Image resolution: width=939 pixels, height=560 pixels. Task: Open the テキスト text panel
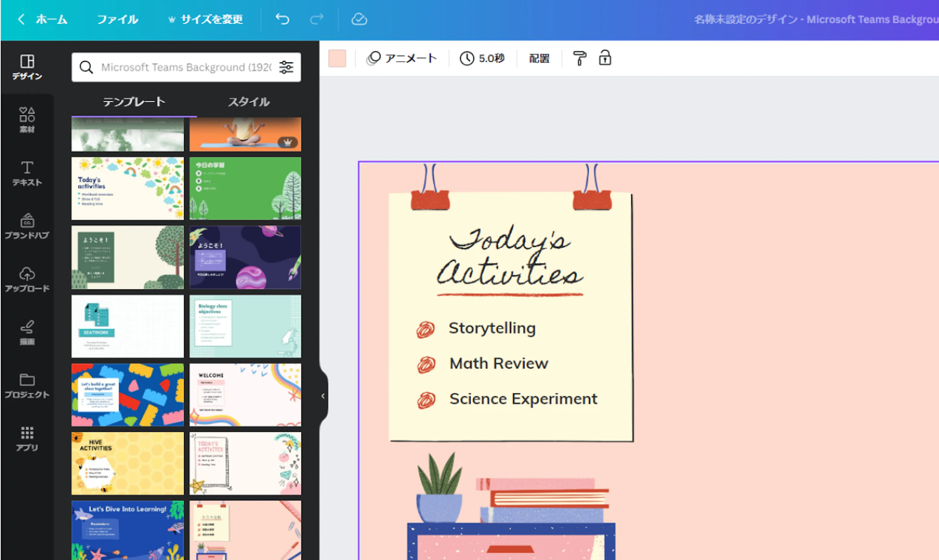(x=27, y=173)
